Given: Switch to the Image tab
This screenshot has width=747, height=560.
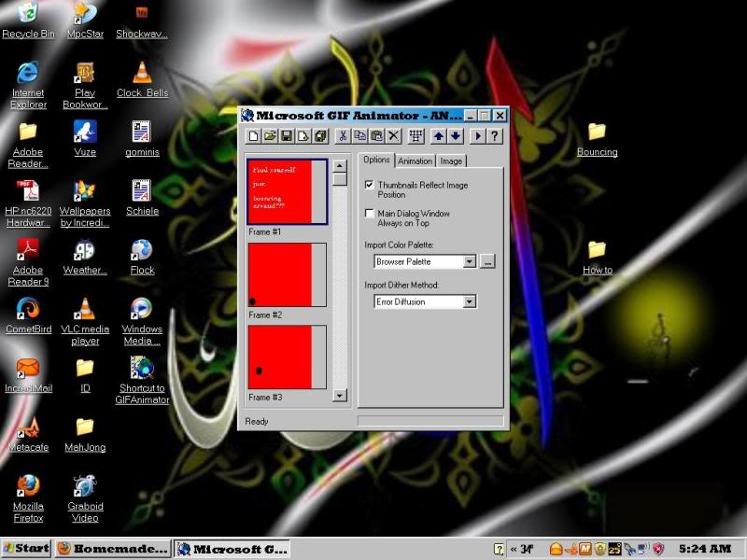Looking at the screenshot, I should [451, 161].
